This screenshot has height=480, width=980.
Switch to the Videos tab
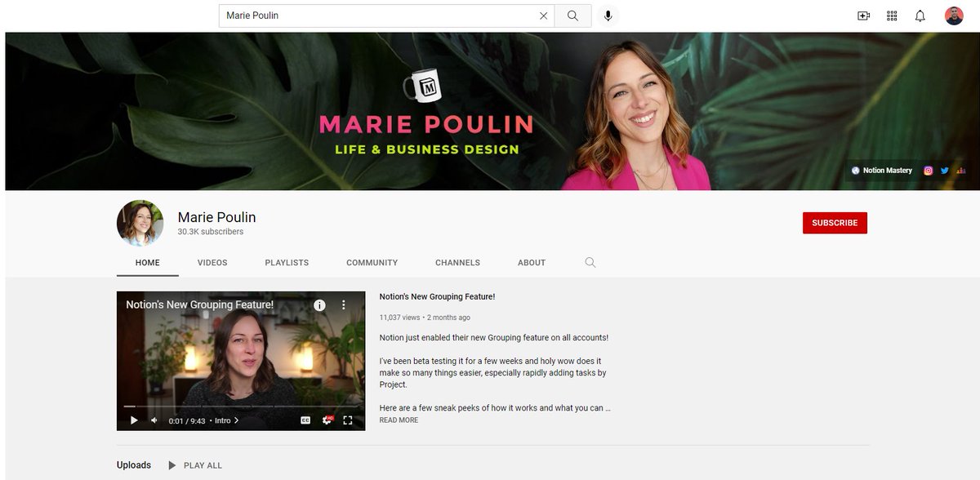click(212, 263)
